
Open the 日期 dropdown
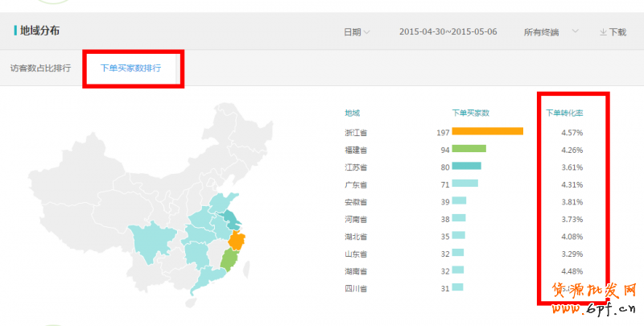click(357, 32)
